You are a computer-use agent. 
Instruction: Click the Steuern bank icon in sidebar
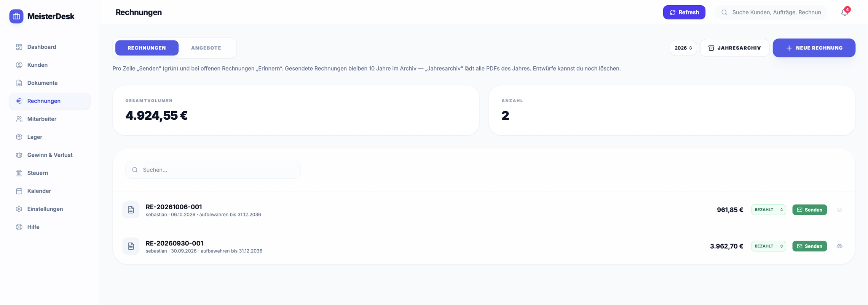coord(19,173)
